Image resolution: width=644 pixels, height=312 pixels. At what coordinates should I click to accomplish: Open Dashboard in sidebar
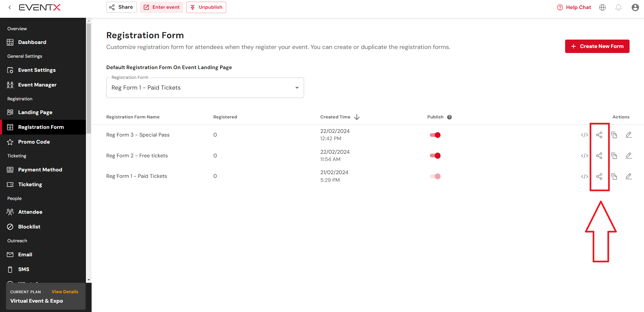coord(43,42)
